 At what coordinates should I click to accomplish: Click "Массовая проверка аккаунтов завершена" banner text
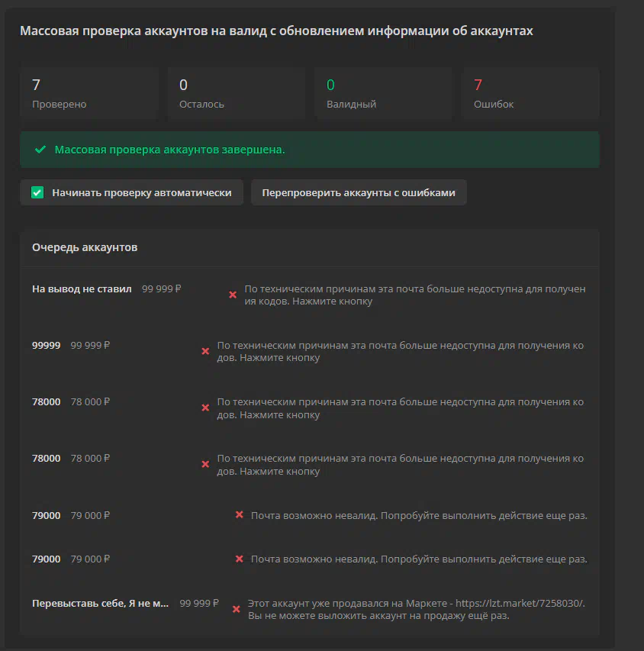point(169,150)
